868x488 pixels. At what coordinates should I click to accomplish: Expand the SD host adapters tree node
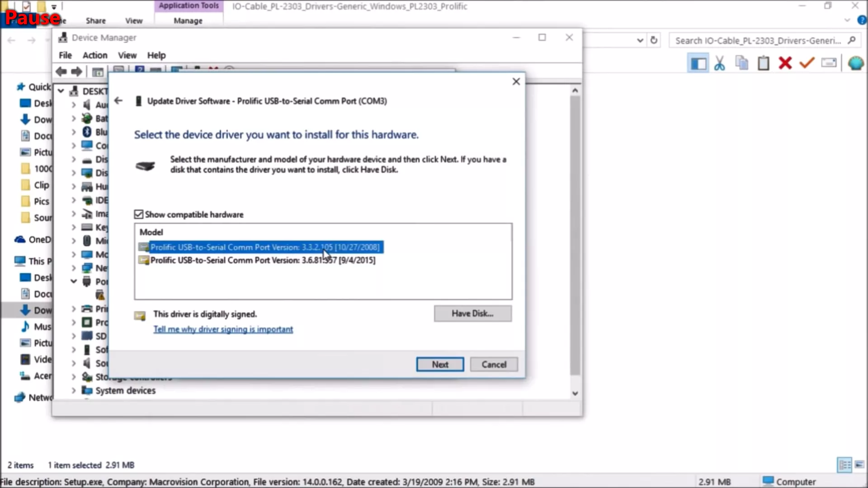point(73,336)
